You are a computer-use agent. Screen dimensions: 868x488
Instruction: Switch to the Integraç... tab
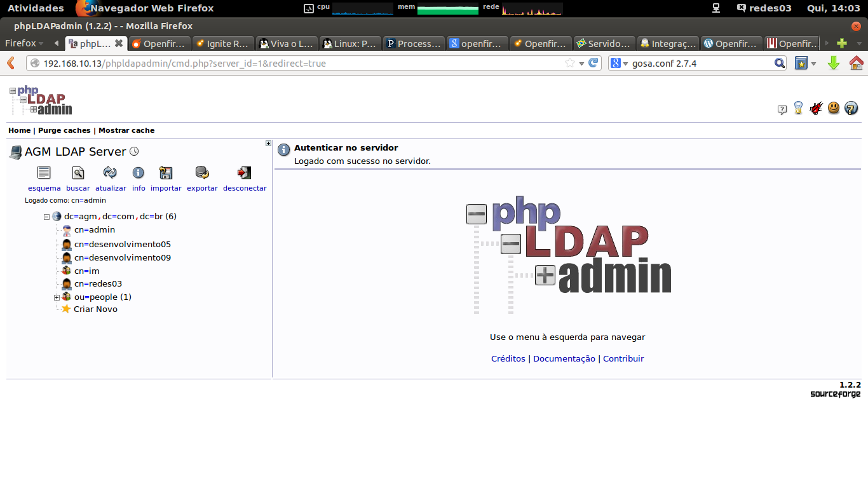pos(667,43)
